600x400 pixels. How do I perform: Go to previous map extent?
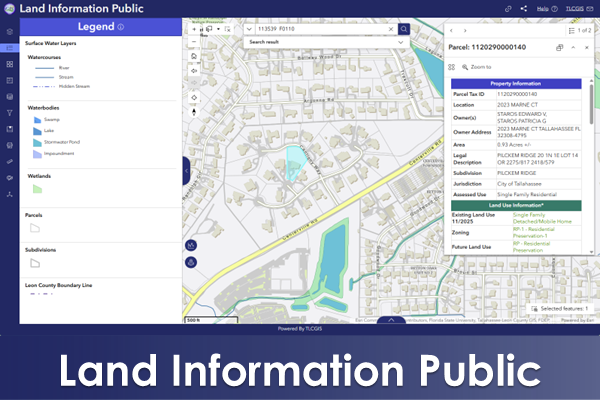194,71
